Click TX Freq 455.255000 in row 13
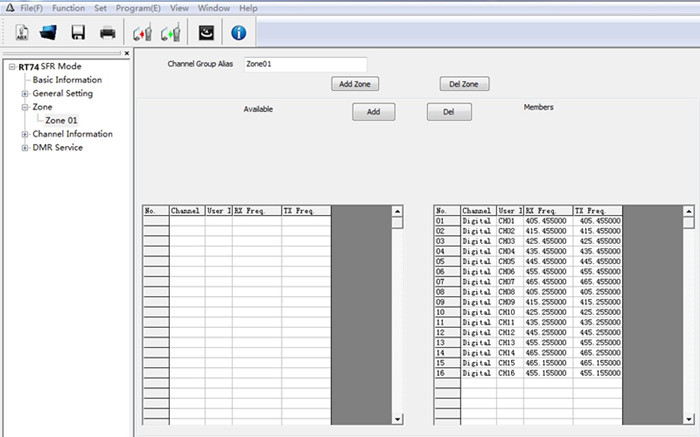The height and width of the screenshot is (437, 700). (598, 343)
